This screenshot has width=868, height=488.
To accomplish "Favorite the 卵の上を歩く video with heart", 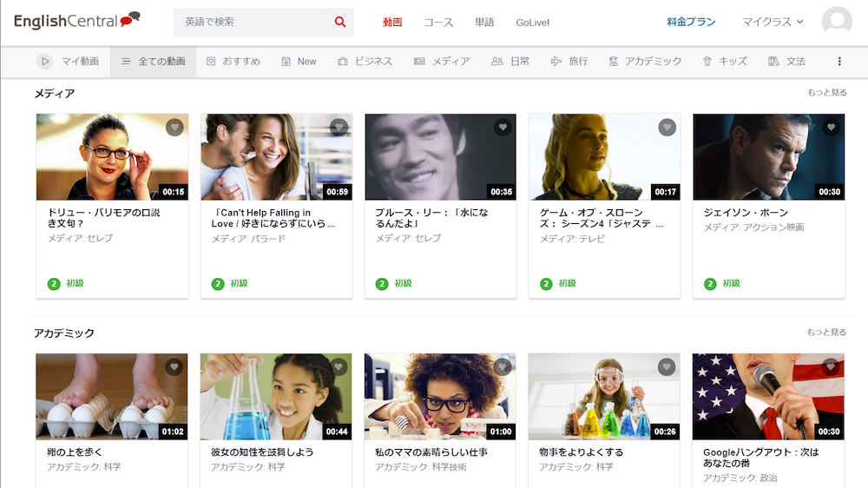I will [x=174, y=366].
